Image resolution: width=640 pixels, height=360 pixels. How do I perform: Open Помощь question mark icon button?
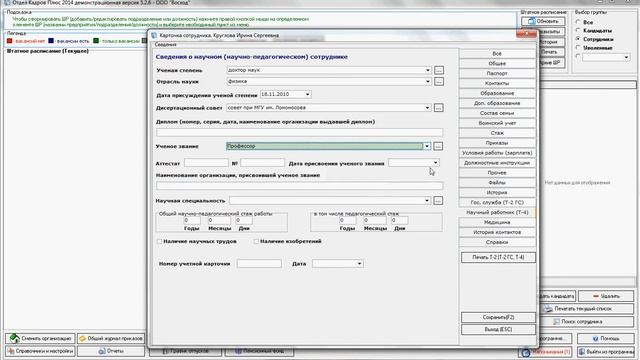(606, 338)
